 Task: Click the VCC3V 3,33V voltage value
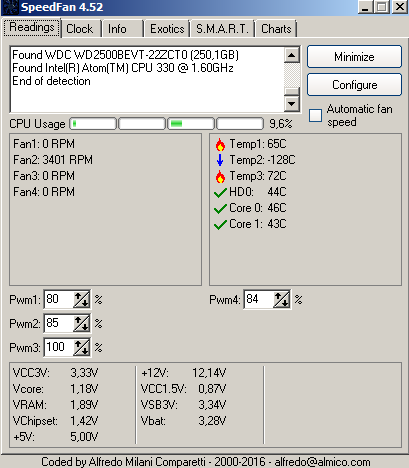coord(84,373)
